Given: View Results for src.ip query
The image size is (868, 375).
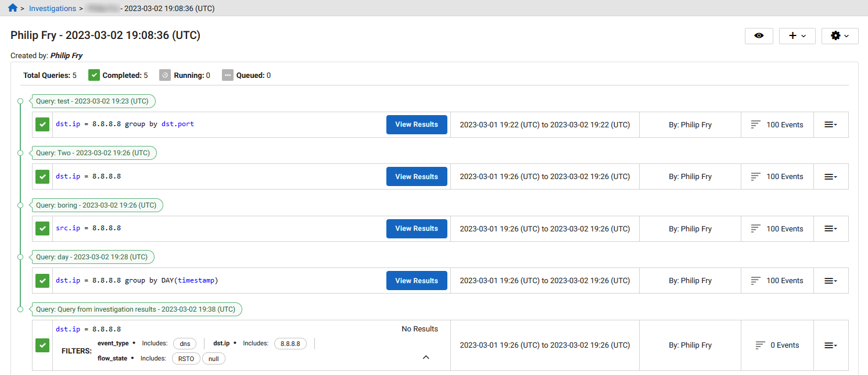Looking at the screenshot, I should coord(417,228).
